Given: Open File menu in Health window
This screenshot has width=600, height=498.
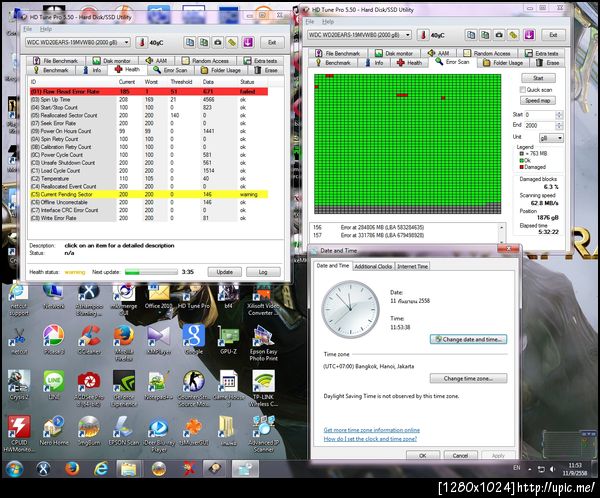Looking at the screenshot, I should coord(28,29).
